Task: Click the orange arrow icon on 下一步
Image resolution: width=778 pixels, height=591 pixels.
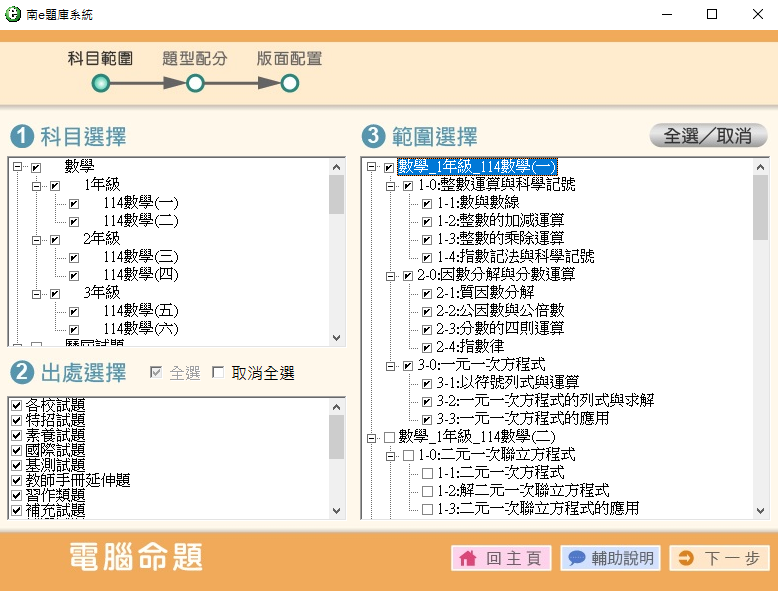Action: tap(686, 559)
